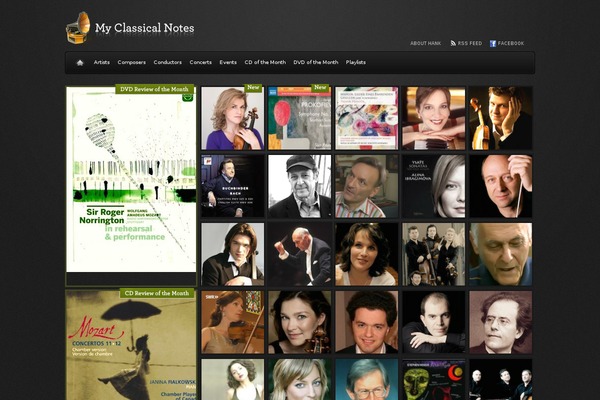This screenshot has width=600, height=400.
Task: Open the Playlists menu
Action: click(x=355, y=62)
